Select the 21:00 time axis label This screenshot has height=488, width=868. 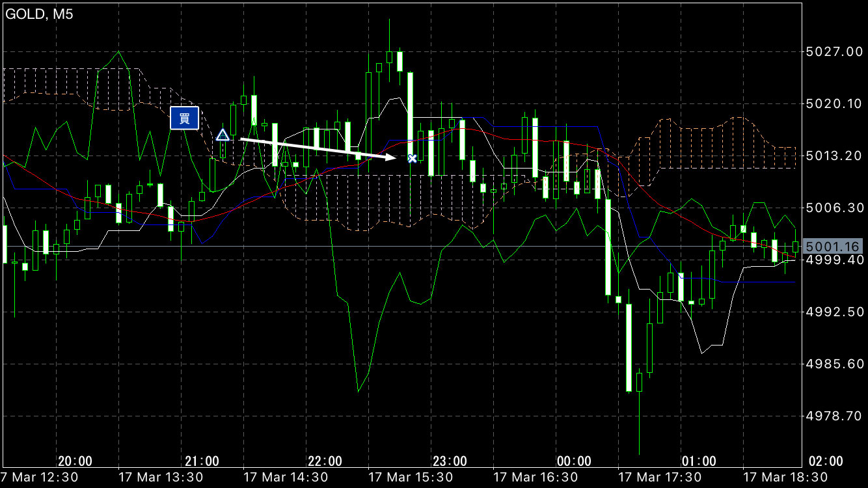tap(202, 461)
